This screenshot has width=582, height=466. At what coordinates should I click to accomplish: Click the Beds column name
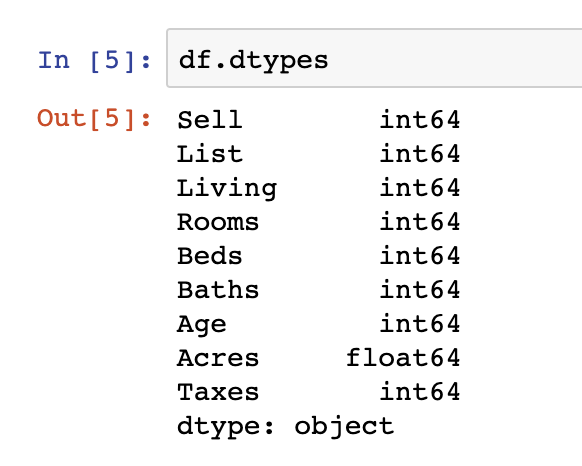[x=210, y=256]
